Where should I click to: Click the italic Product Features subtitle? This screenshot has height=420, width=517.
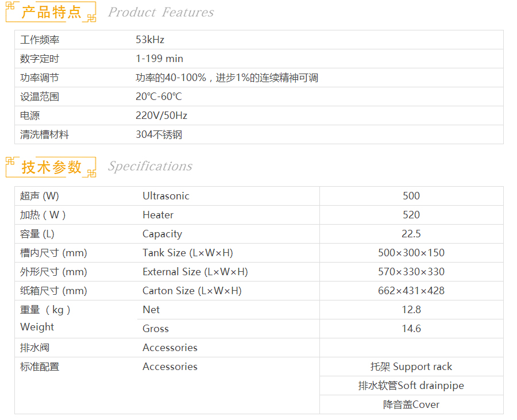click(161, 13)
